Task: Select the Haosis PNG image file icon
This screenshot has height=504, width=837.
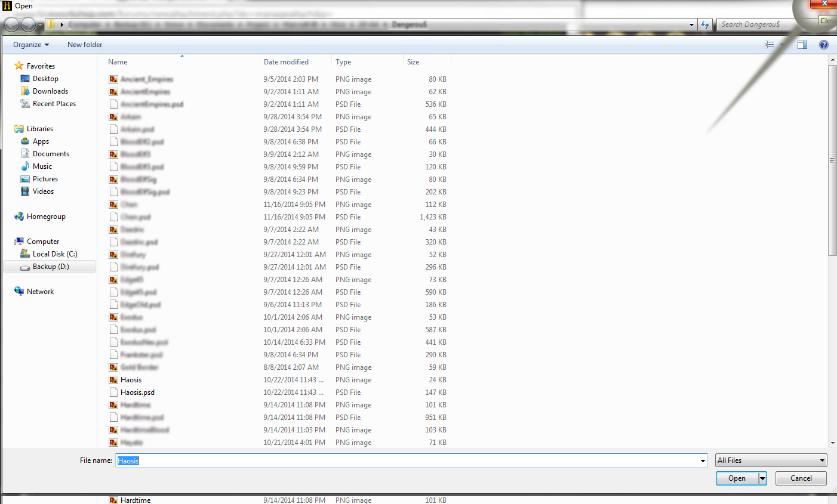Action: coord(113,380)
